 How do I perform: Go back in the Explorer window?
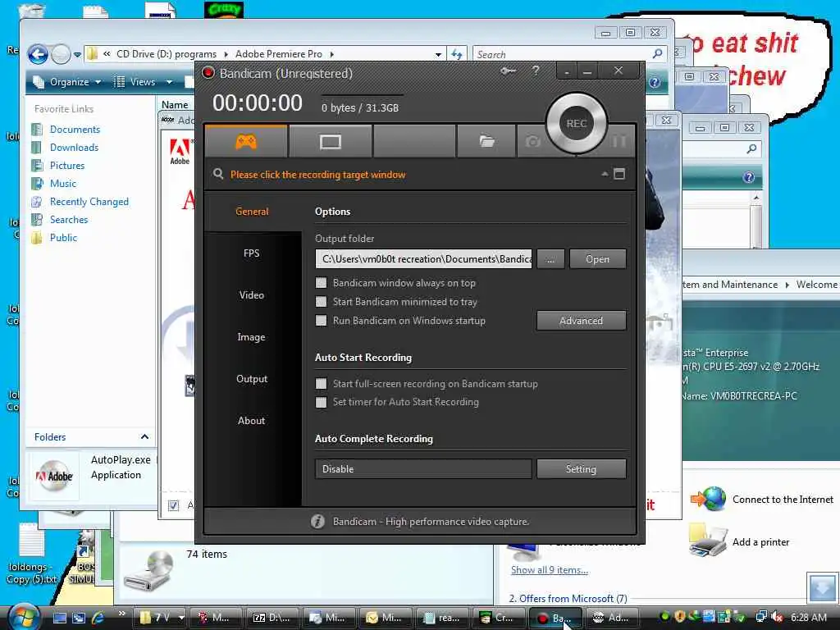tap(38, 54)
